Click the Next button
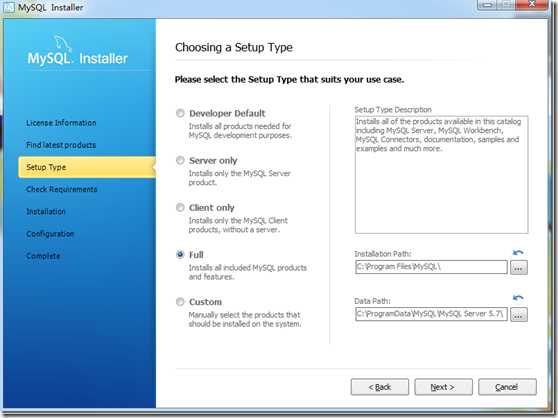This screenshot has height=418, width=558. coord(443,387)
